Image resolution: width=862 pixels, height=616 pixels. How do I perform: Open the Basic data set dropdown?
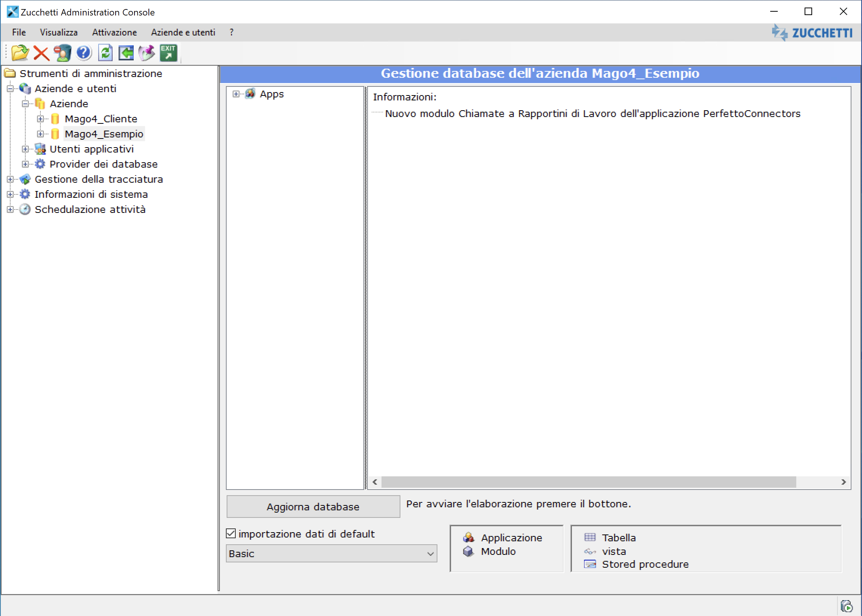click(331, 554)
